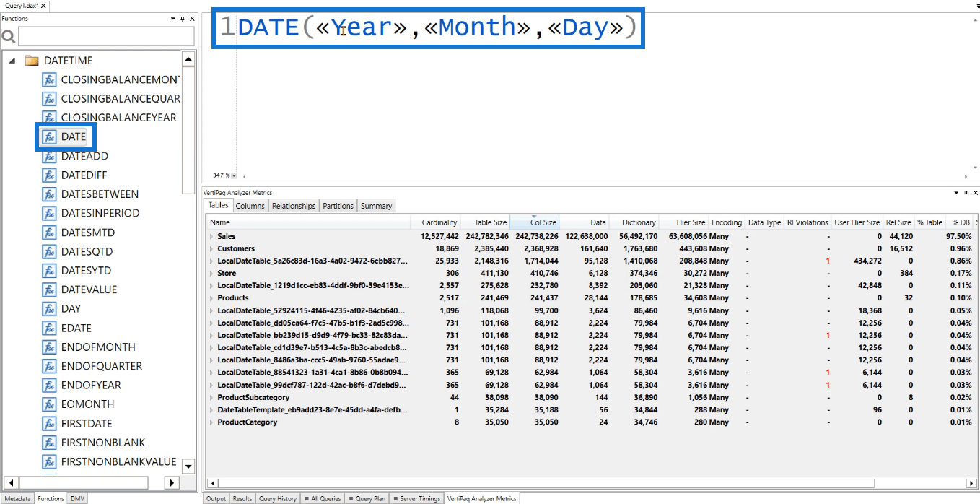Click the fx icon next to DATESMTD

[49, 233]
